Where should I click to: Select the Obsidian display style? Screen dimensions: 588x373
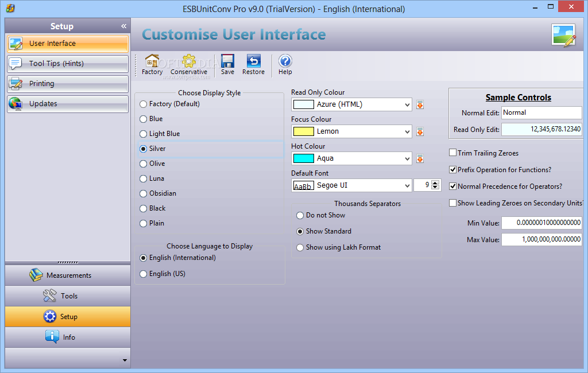[x=143, y=193]
